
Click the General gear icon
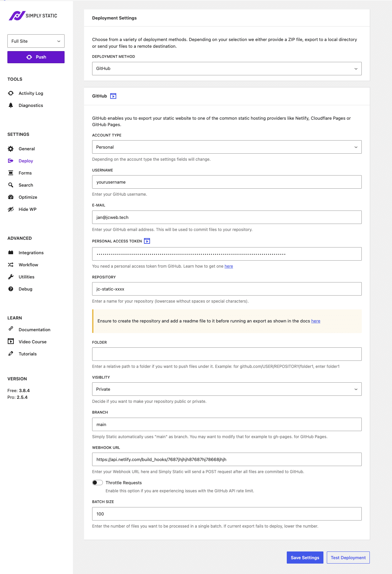click(11, 149)
